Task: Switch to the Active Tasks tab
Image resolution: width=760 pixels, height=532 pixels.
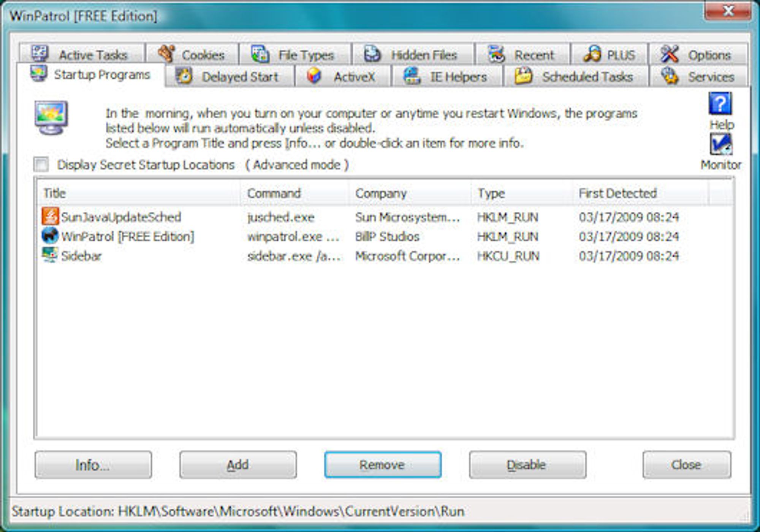Action: [x=82, y=54]
